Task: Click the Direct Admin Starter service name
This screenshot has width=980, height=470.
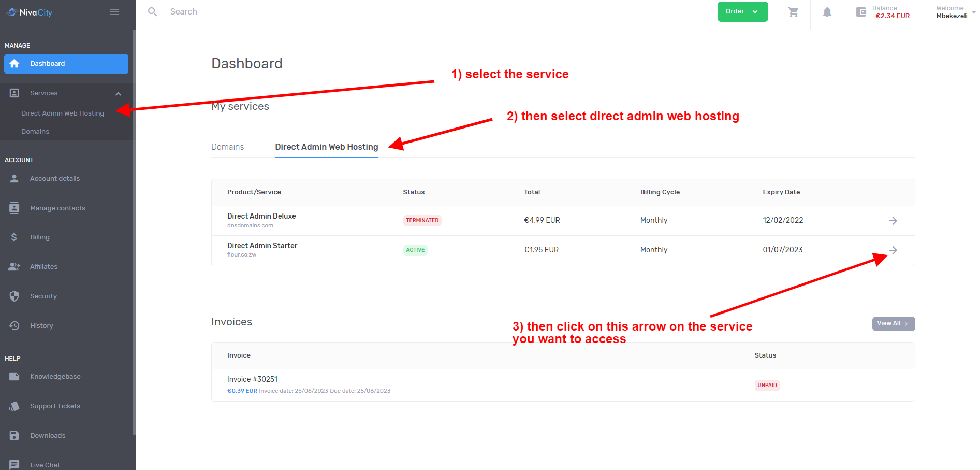Action: pyautogui.click(x=262, y=246)
